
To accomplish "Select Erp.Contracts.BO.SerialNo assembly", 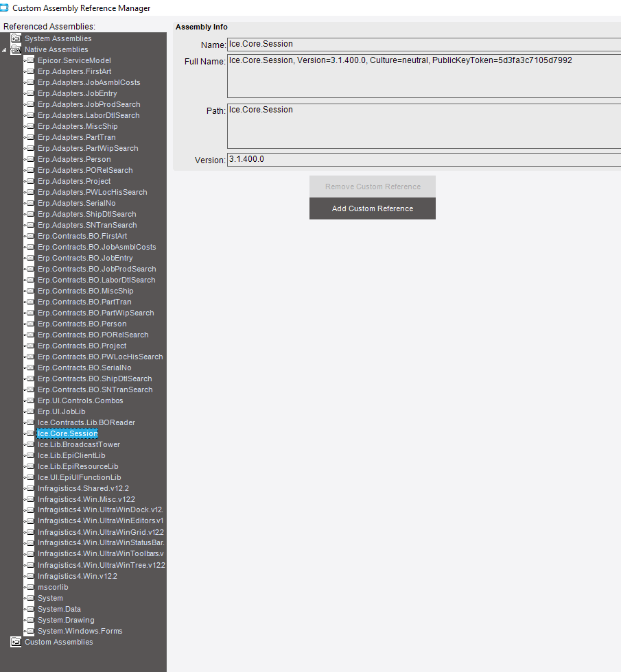I will click(84, 368).
